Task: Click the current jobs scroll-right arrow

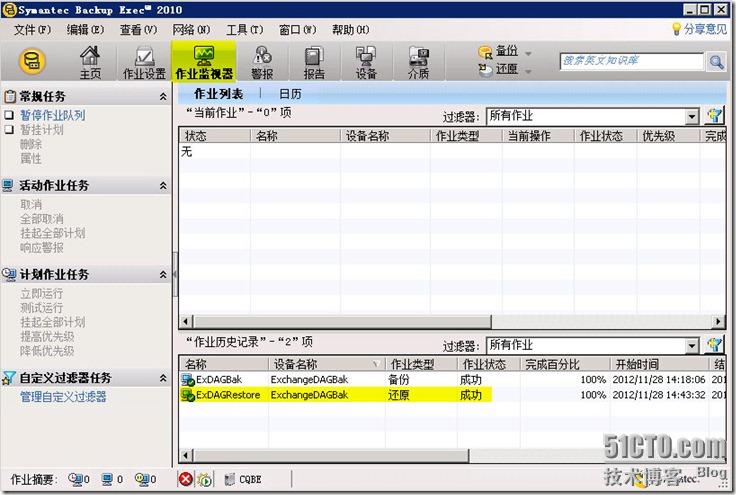Action: pos(718,322)
